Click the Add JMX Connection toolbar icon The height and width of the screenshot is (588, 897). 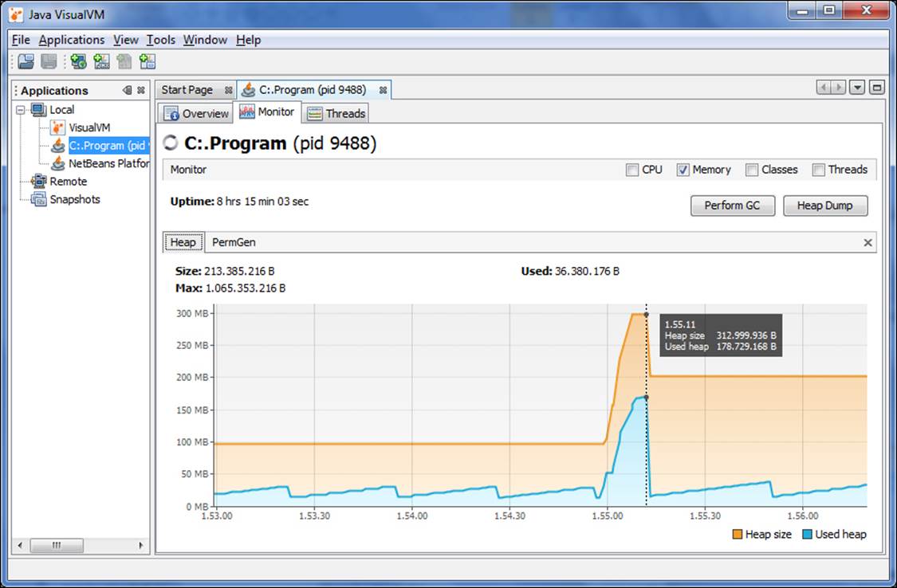(x=100, y=61)
